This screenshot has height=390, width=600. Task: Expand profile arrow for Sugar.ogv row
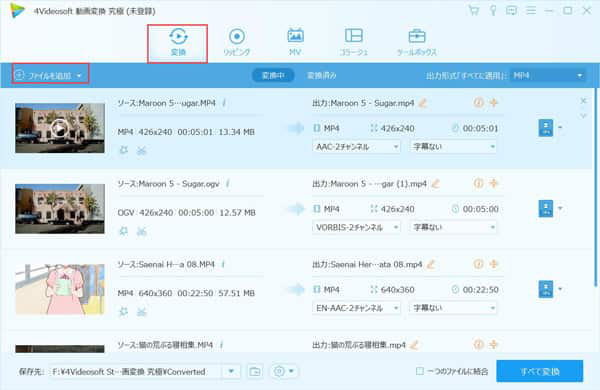560,208
